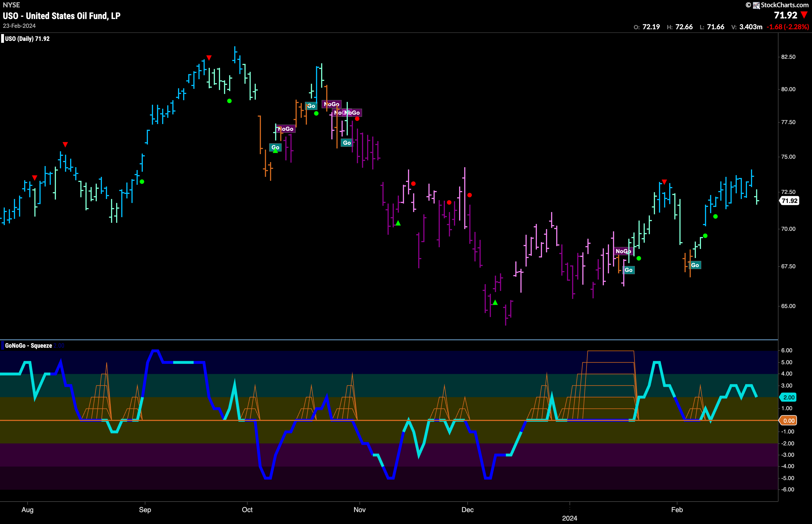Click the volume value V: 3.403m
This screenshot has height=524, width=812.
[x=747, y=27]
